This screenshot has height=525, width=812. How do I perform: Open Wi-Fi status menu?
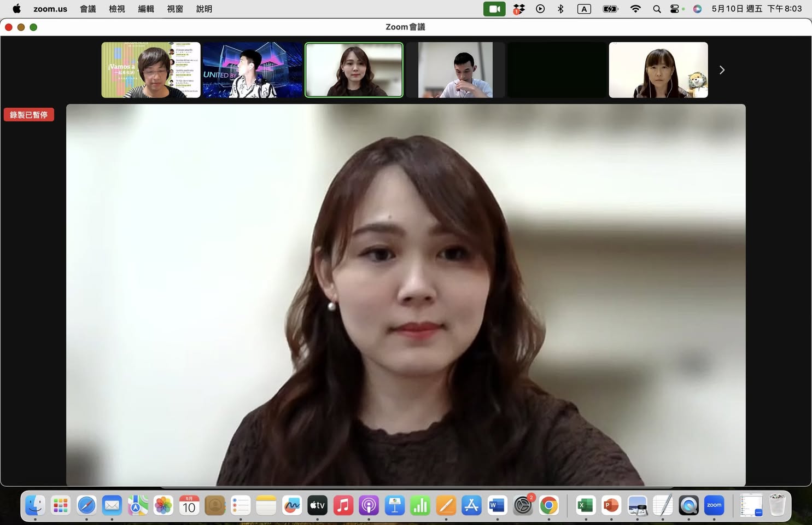point(635,9)
